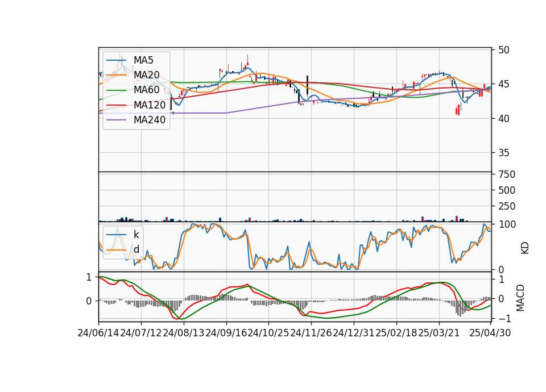Click the price axis value 50

503,50
